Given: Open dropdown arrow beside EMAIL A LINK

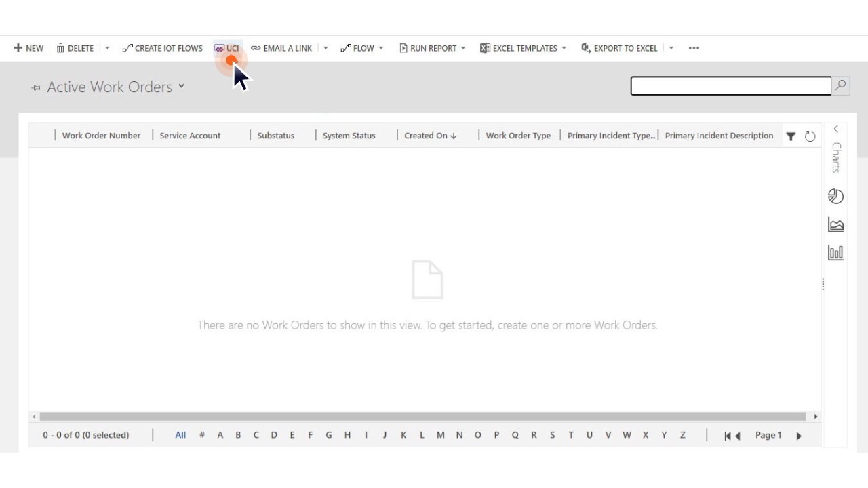Looking at the screenshot, I should coord(325,48).
